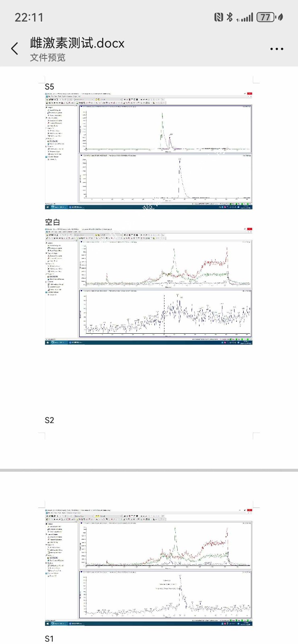
Task: Tap the battery level indicator showing 77
Action: click(266, 17)
